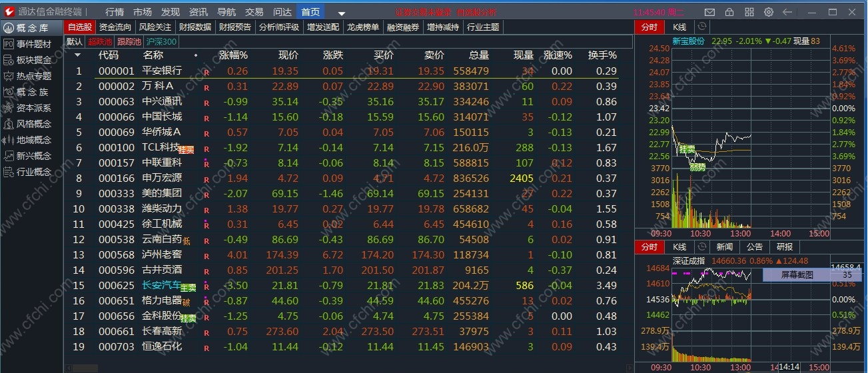Click the 板块掘金 sidebar icon
The height and width of the screenshot is (373, 868).
point(9,60)
